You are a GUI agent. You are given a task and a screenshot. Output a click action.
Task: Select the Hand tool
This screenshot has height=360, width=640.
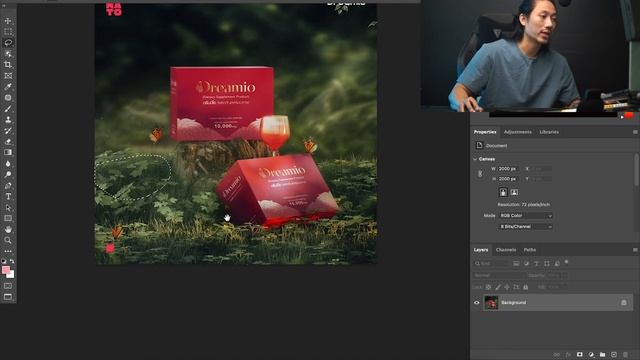pos(8,229)
